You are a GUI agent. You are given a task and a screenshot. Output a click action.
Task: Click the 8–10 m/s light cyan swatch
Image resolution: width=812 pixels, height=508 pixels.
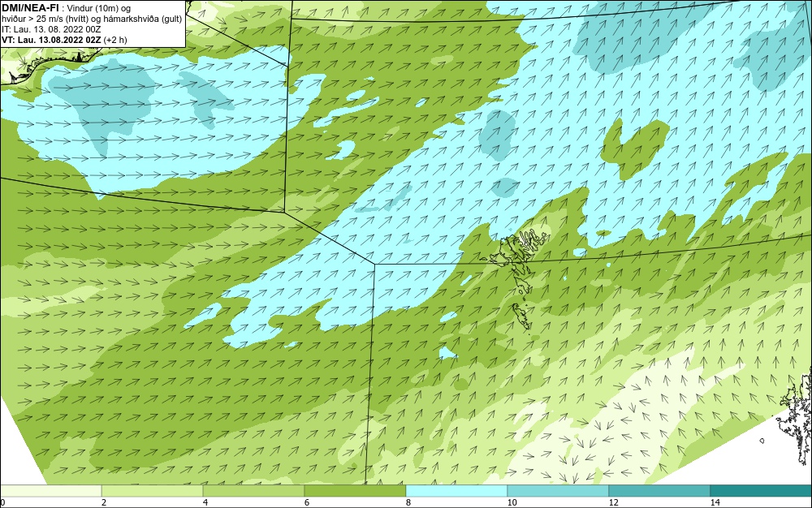click(456, 491)
